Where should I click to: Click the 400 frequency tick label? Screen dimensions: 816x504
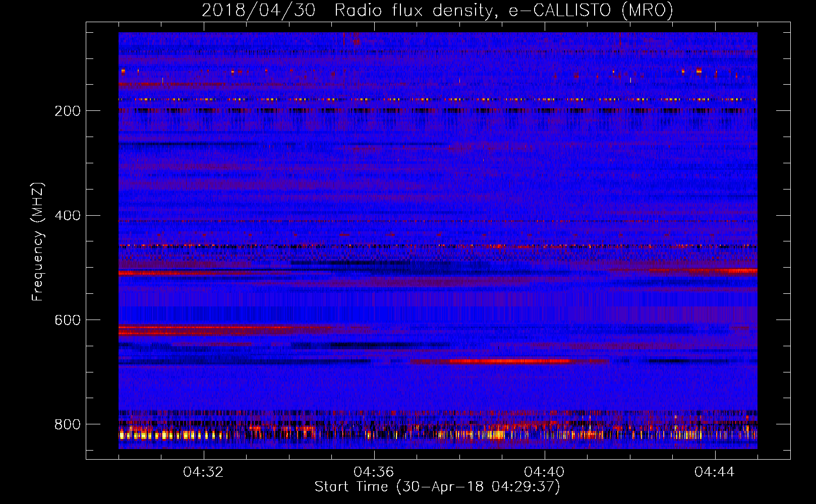(x=68, y=216)
